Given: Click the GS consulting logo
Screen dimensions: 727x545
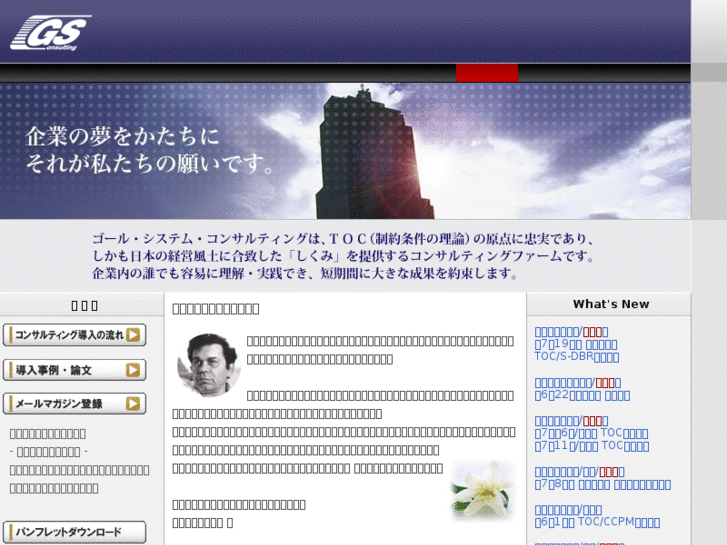Looking at the screenshot, I should pyautogui.click(x=51, y=32).
